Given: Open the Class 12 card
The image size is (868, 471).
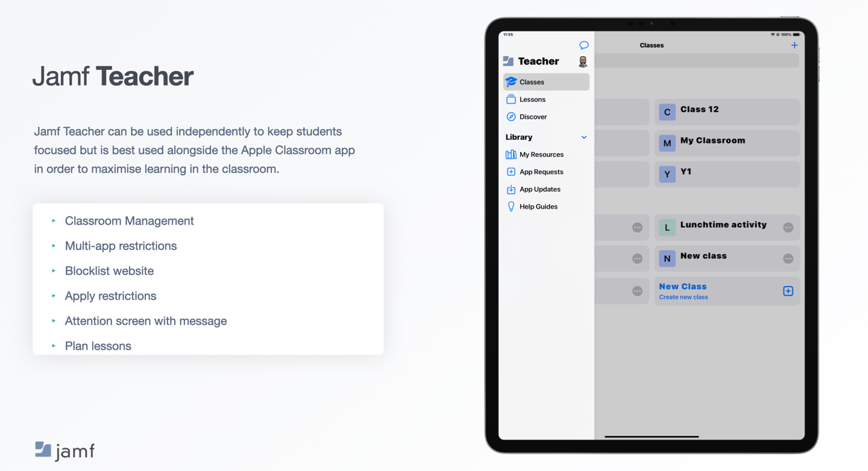Looking at the screenshot, I should click(x=727, y=112).
